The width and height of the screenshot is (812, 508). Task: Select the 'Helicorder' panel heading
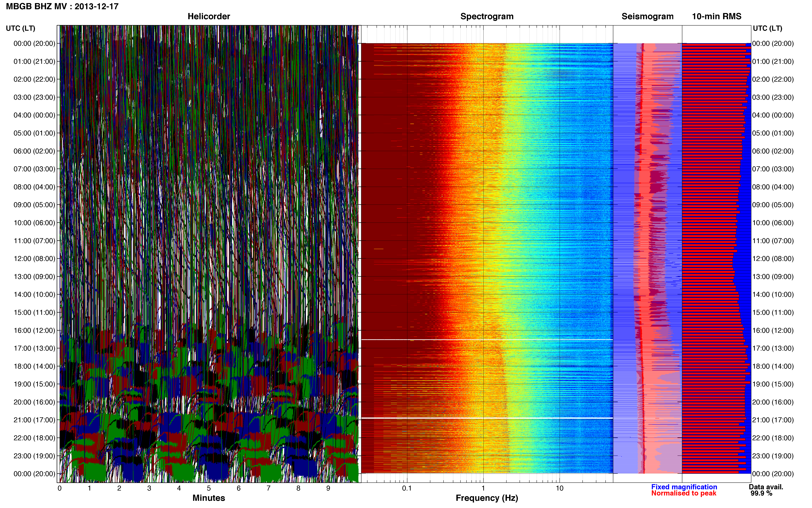coord(209,16)
